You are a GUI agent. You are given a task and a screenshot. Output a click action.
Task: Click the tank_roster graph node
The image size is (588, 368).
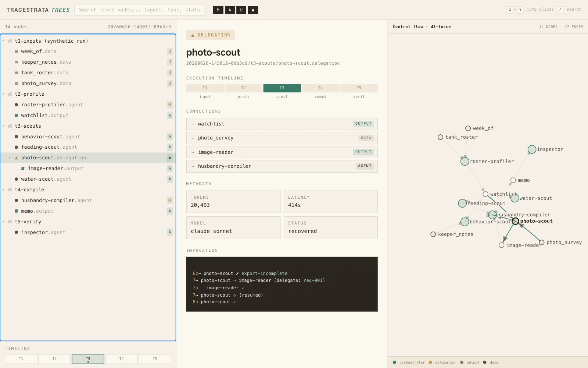coord(440,137)
